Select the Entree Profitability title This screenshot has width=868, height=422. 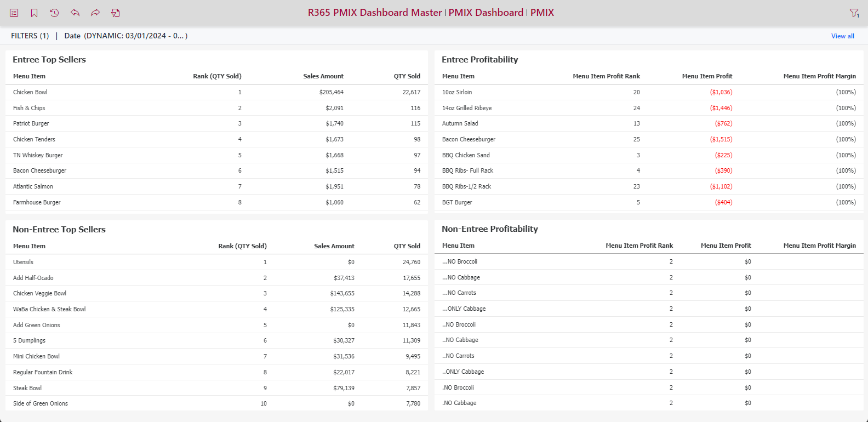point(480,60)
